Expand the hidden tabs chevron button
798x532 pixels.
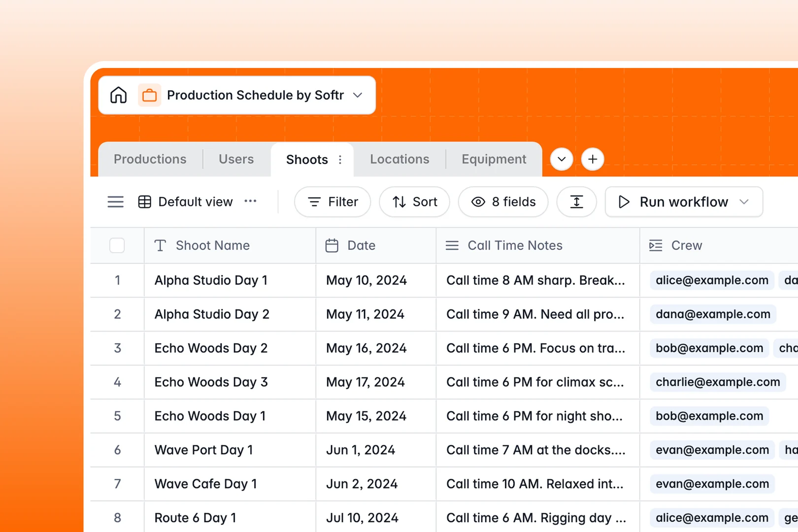pos(561,159)
